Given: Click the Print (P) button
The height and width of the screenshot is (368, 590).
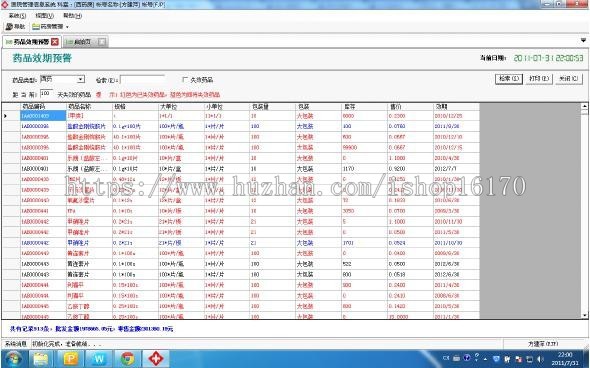Looking at the screenshot, I should coord(539,79).
